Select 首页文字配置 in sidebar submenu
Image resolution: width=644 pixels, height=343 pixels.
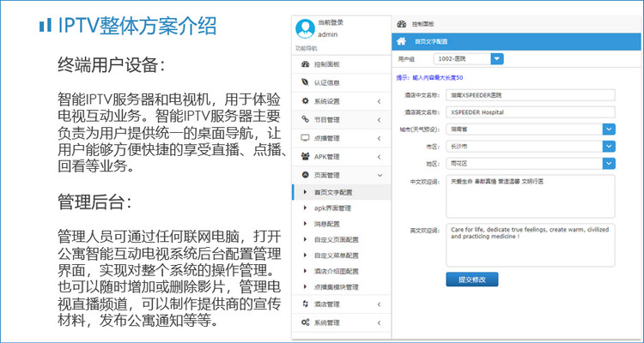point(333,192)
